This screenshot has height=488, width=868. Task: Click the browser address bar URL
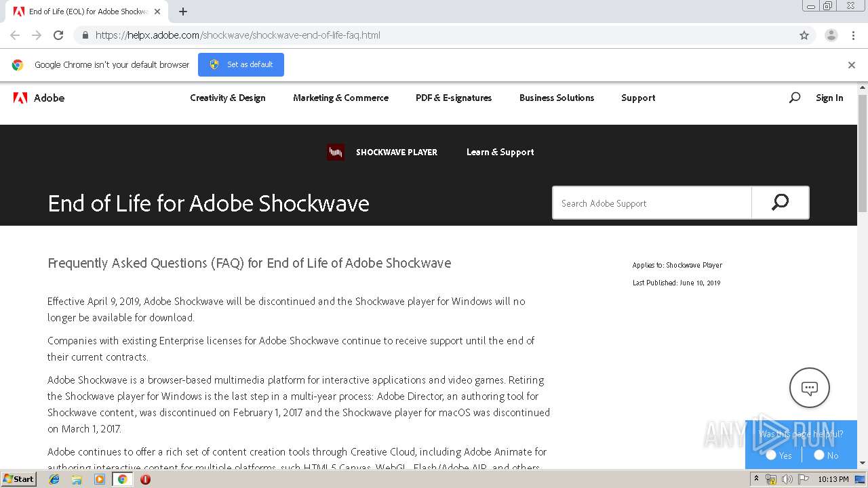(x=238, y=35)
